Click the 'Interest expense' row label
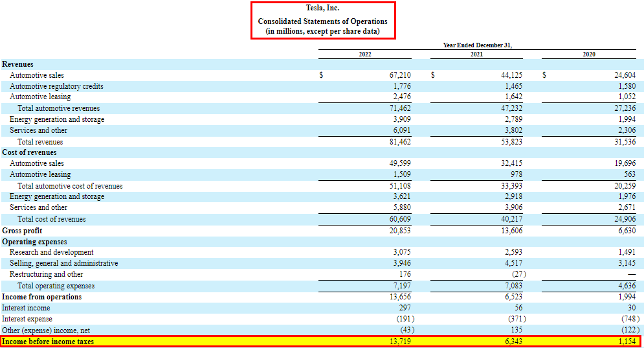Image resolution: width=644 pixels, height=348 pixels. tap(27, 319)
